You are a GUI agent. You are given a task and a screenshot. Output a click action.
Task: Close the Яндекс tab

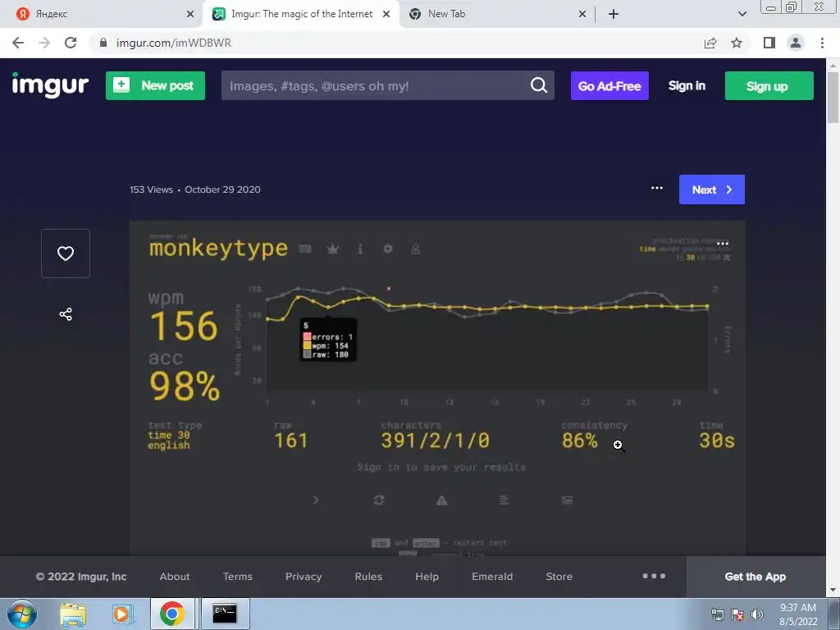coord(190,15)
